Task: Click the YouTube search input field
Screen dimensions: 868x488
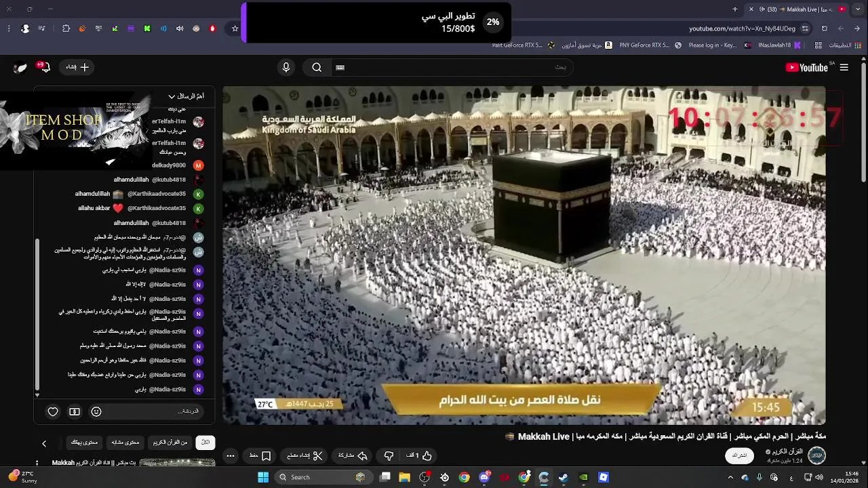Action: [x=451, y=67]
